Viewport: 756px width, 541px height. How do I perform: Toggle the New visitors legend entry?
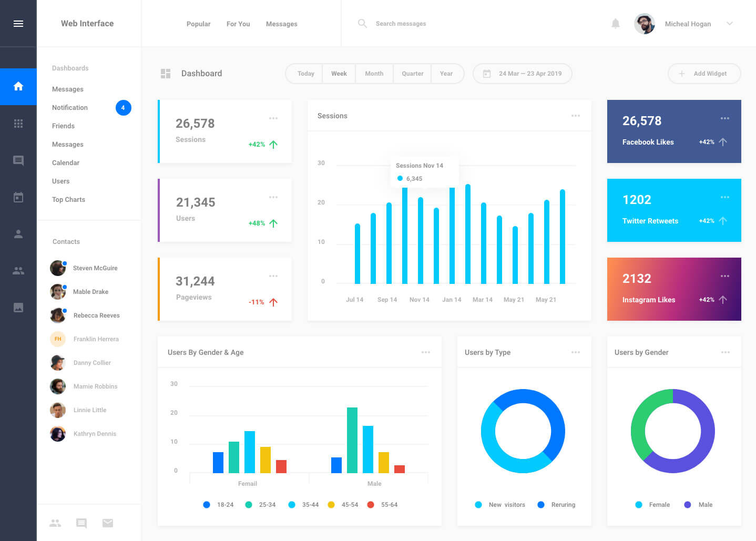[x=500, y=505]
